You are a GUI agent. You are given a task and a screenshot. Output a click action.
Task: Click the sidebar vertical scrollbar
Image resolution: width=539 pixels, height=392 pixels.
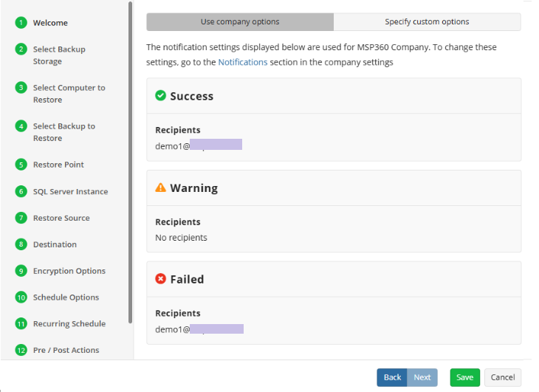click(x=131, y=162)
